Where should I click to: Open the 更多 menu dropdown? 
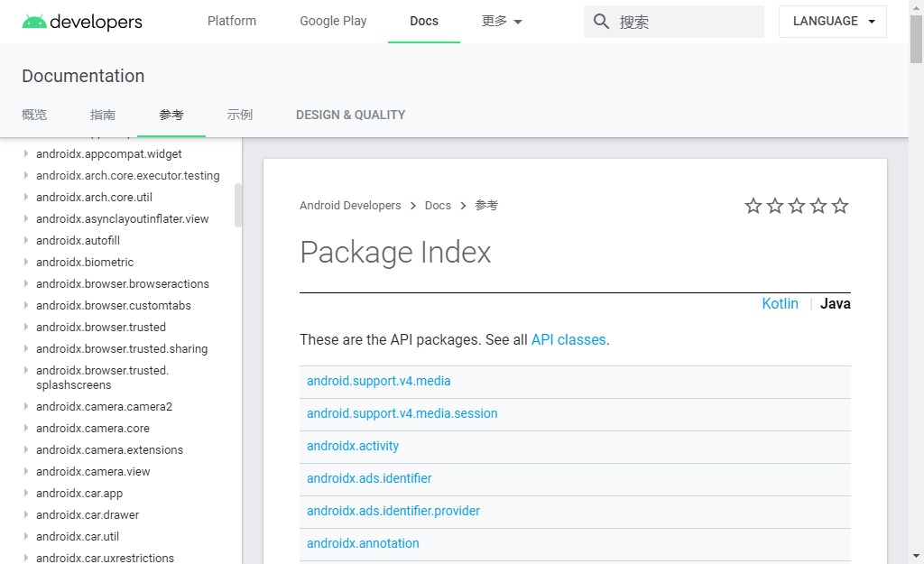(502, 22)
